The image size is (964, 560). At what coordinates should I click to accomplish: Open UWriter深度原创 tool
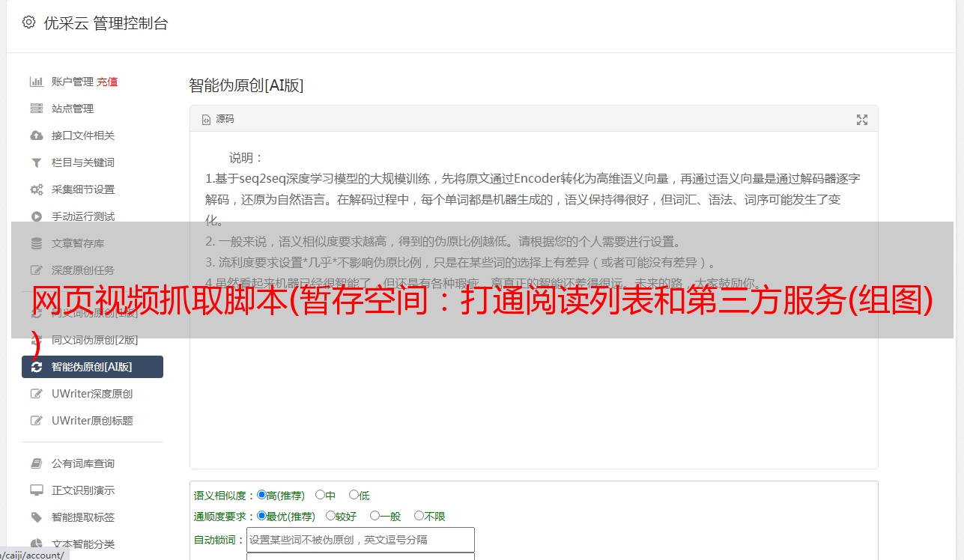point(92,394)
